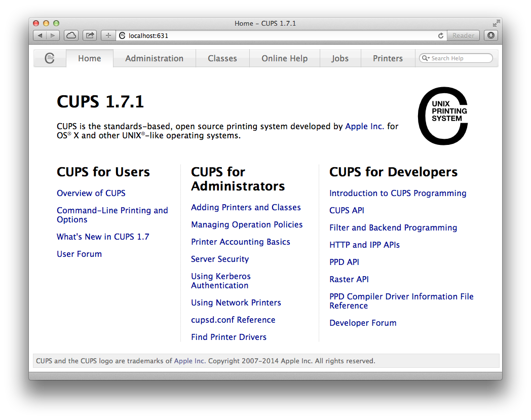Viewport: 531px width, 420px height.
Task: Focus the localhost:631 address field
Action: point(281,35)
